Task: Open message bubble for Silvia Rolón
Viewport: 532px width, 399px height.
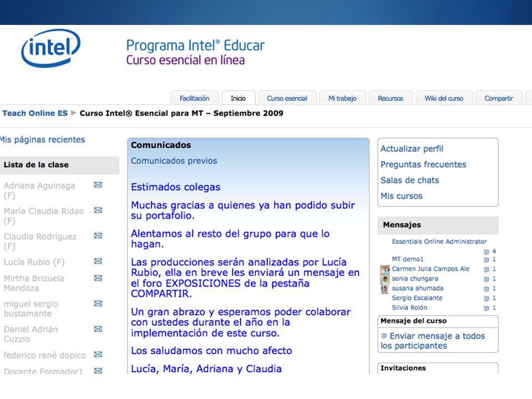Action: pyautogui.click(x=486, y=308)
